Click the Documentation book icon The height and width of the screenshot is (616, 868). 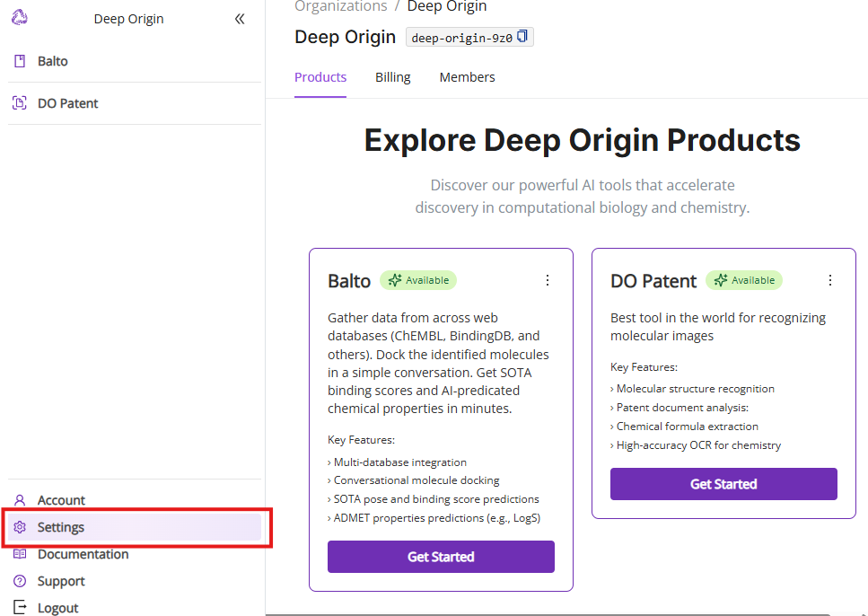coord(20,554)
